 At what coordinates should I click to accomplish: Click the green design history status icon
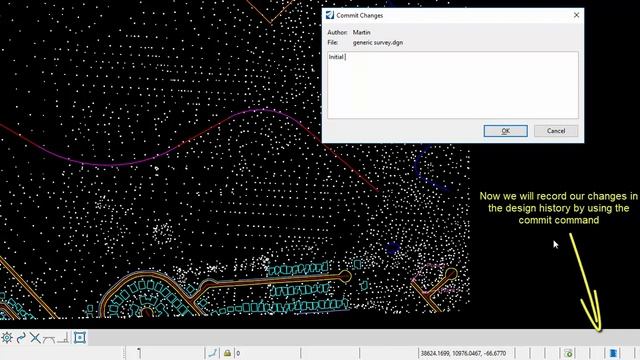click(x=568, y=353)
